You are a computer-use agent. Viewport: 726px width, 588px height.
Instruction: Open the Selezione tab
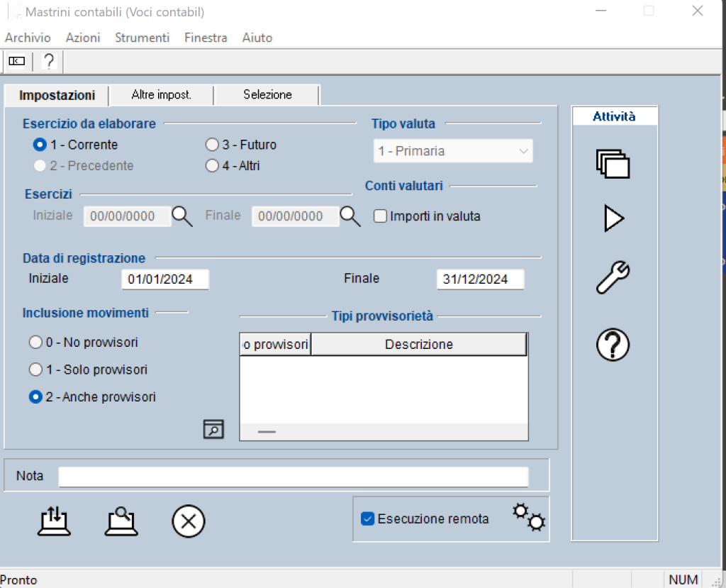(267, 95)
